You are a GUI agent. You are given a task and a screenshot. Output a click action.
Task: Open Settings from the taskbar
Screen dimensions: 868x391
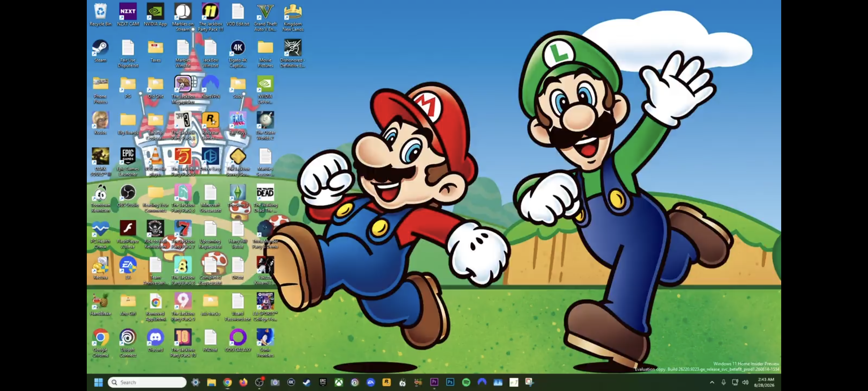(x=196, y=382)
